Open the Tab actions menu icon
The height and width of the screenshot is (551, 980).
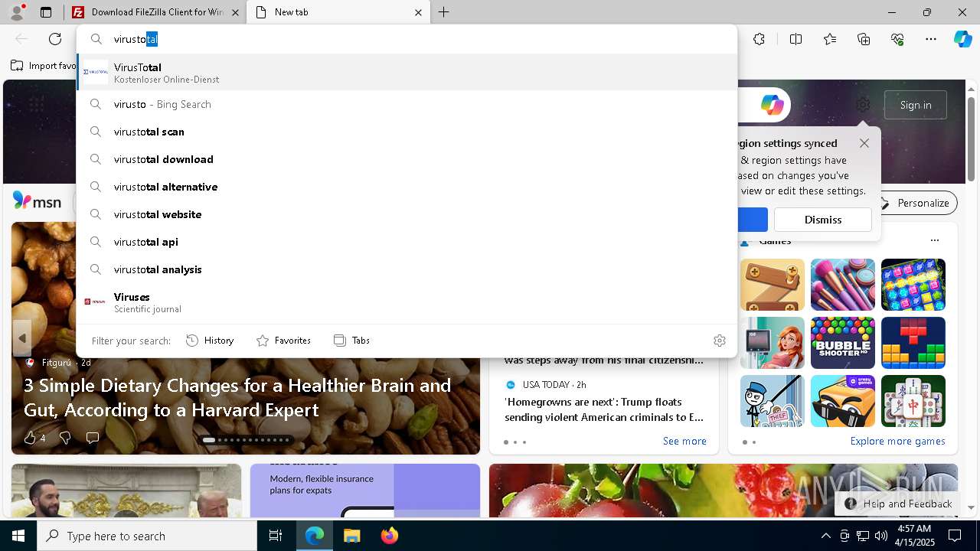tap(46, 12)
